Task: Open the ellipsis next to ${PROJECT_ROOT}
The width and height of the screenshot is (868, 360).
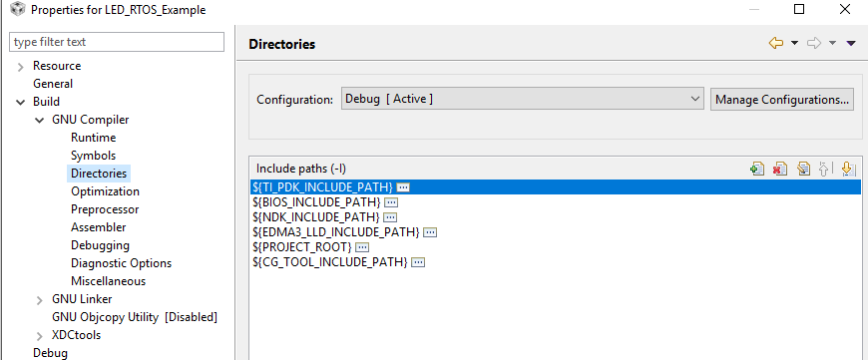Action: click(x=362, y=247)
